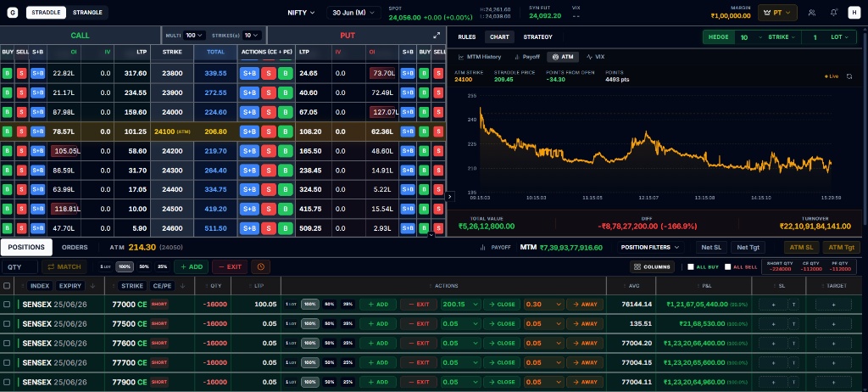Click center red S action for 24200 strike

point(269,151)
